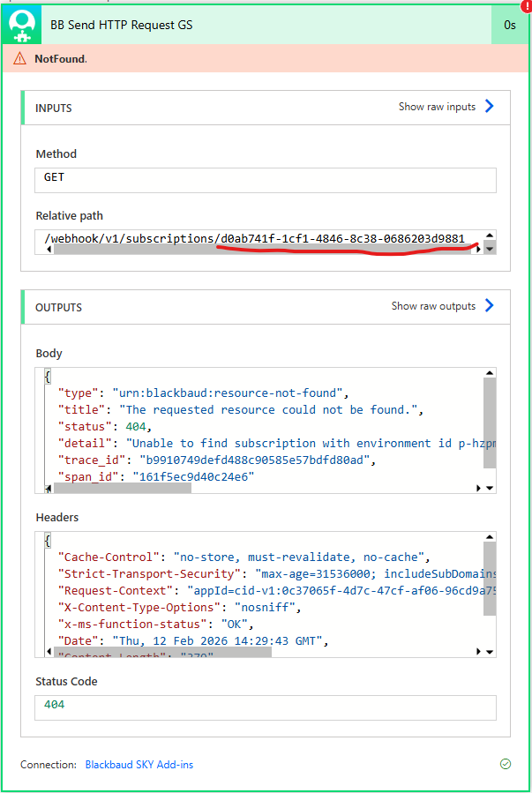Click Body box scroll down arrow
The height and width of the screenshot is (793, 532).
click(490, 488)
